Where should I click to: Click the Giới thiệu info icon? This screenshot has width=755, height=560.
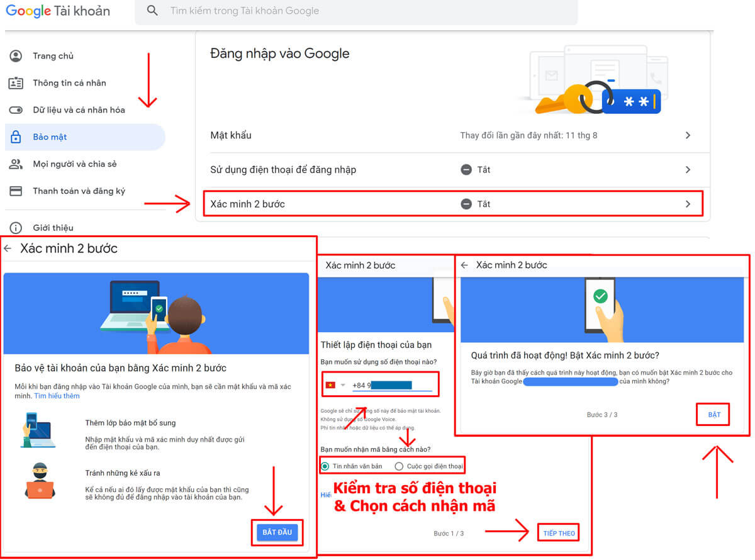16,228
